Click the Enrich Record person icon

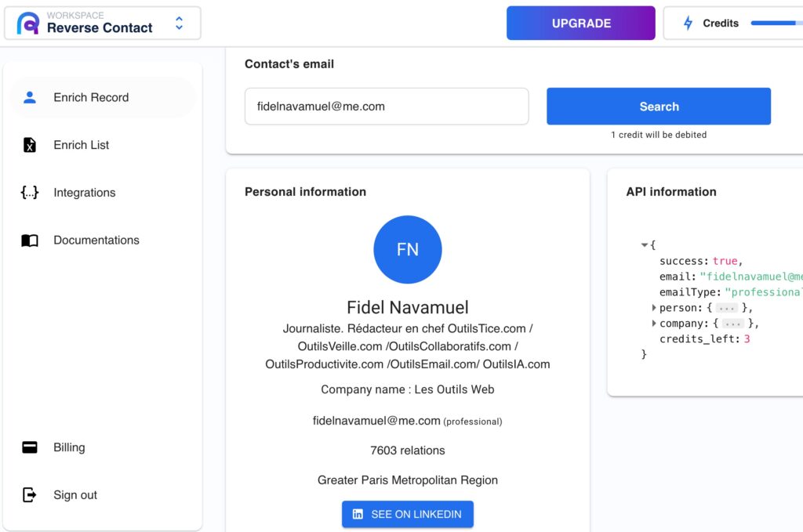click(x=30, y=97)
